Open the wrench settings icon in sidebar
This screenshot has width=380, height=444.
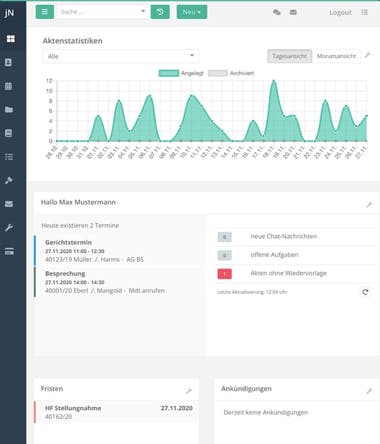(x=9, y=228)
